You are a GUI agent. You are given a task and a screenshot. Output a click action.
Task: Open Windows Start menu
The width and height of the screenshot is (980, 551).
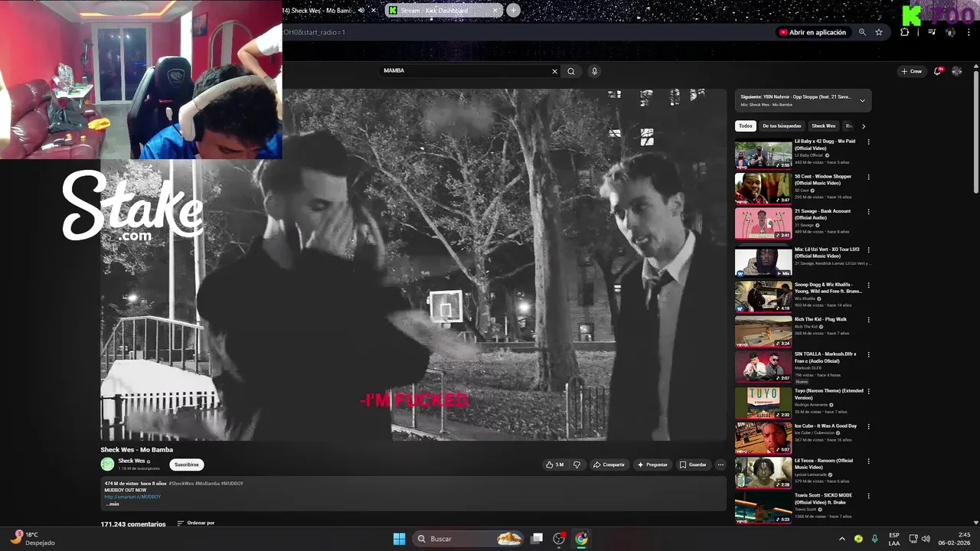click(399, 539)
